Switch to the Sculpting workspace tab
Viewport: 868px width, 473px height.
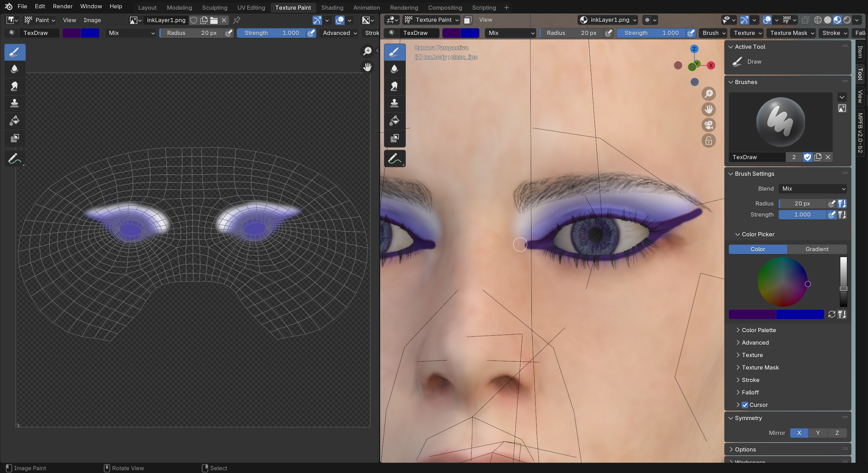pos(215,7)
